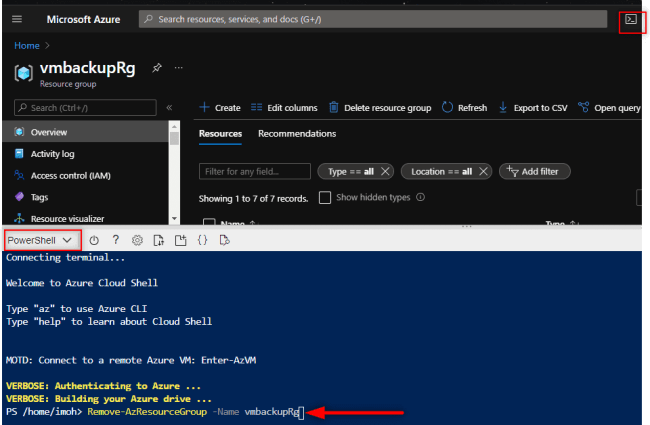650x425 pixels.
Task: Click the "Showing 1 to 7 of 7 records." text
Action: 253,199
